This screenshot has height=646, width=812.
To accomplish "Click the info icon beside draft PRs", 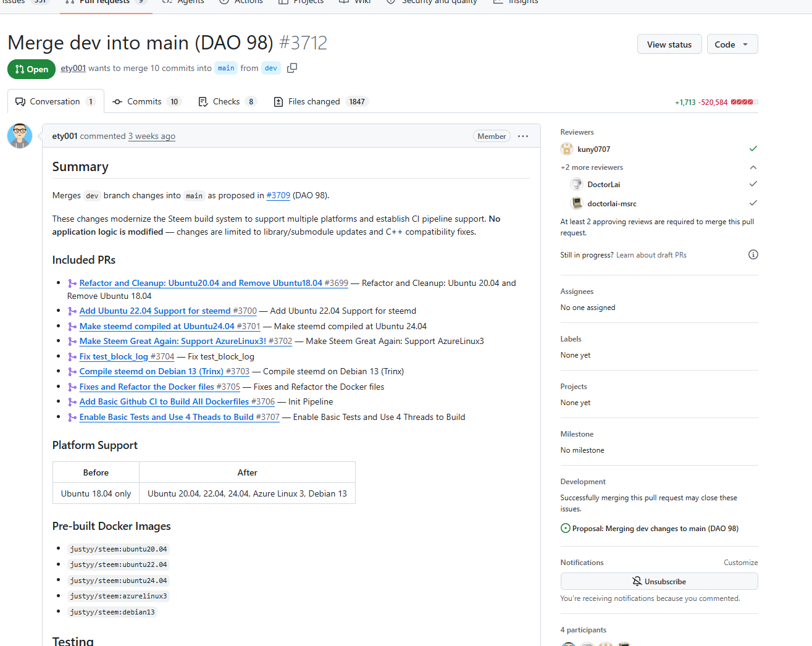I will point(753,254).
